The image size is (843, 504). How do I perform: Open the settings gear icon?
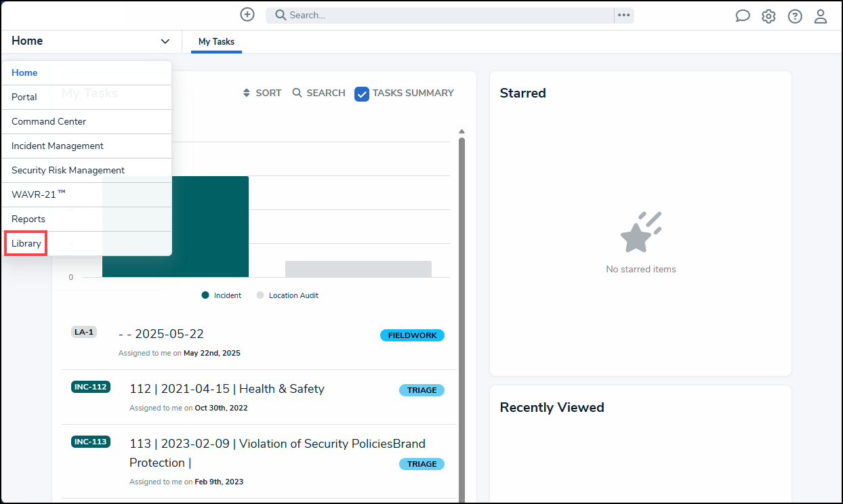(768, 16)
